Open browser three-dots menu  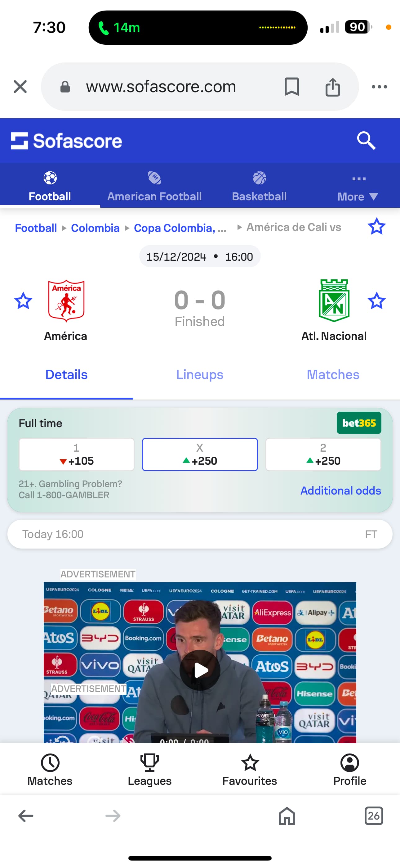(x=379, y=87)
